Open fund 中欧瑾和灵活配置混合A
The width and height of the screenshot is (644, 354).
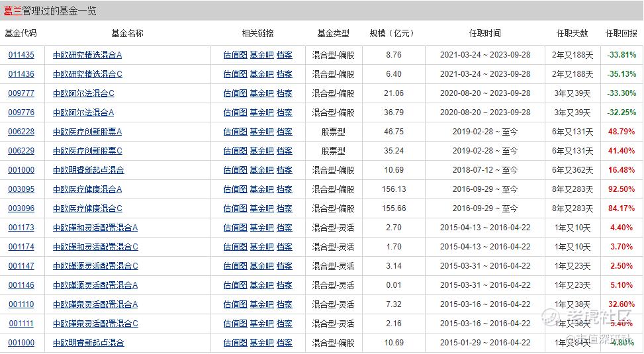[x=95, y=228]
